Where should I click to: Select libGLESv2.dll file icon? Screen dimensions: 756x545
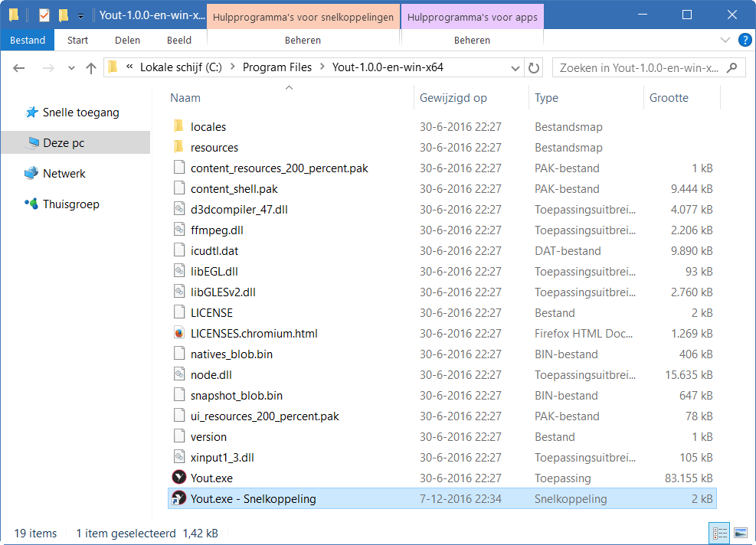click(179, 292)
